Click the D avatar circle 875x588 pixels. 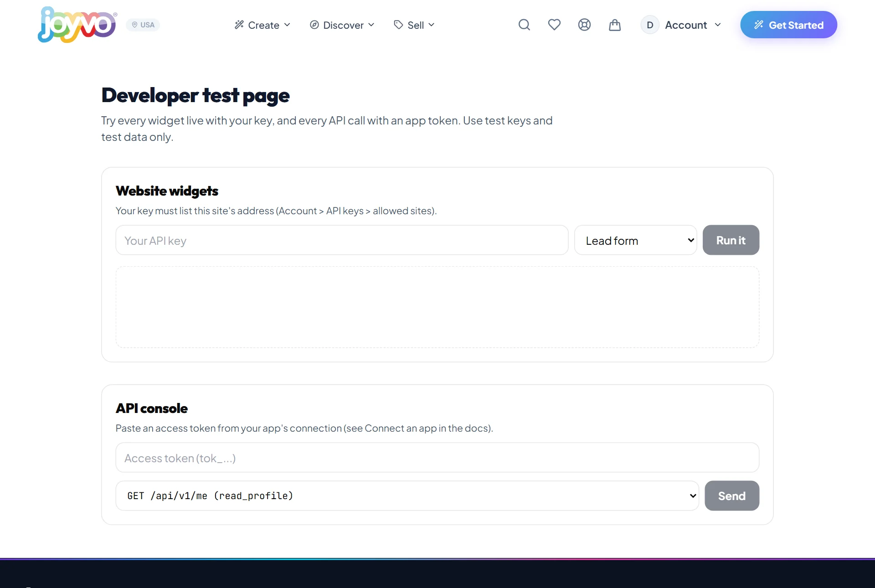(x=650, y=25)
